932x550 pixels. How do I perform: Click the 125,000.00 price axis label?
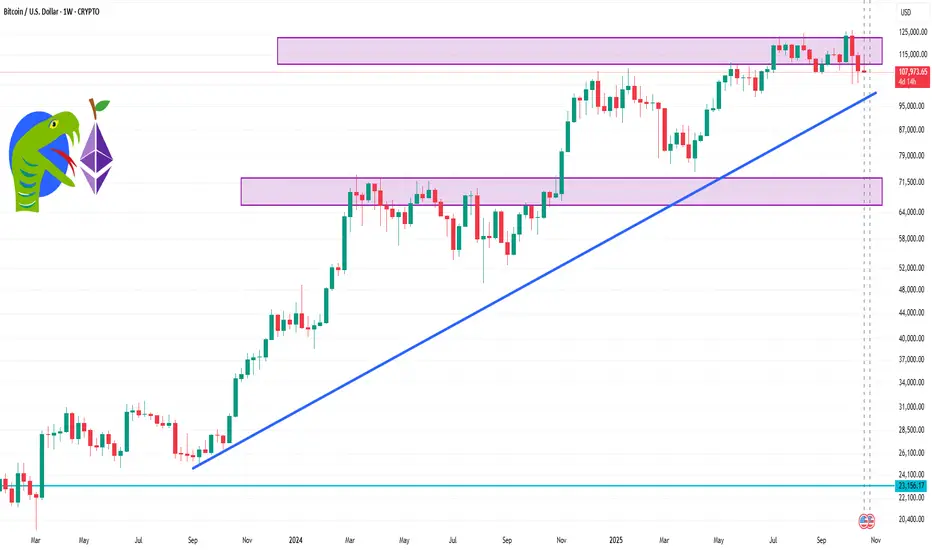pyautogui.click(x=909, y=32)
